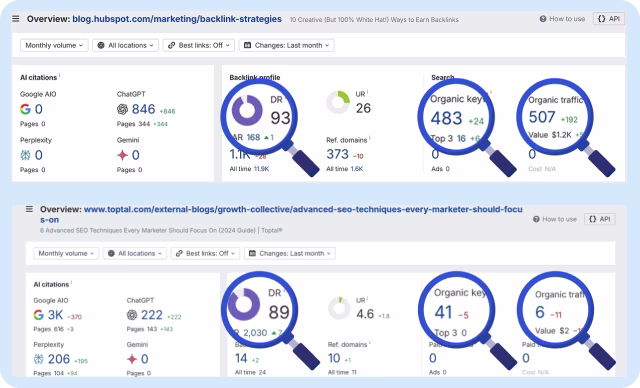The height and width of the screenshot is (388, 640).
Task: Click the bottom How to use link
Action: click(555, 219)
